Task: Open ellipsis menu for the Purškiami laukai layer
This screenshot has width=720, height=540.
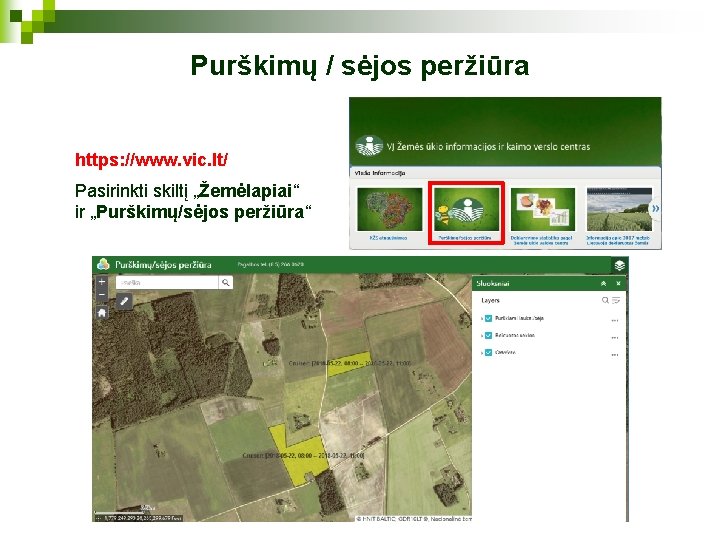Action: [615, 320]
